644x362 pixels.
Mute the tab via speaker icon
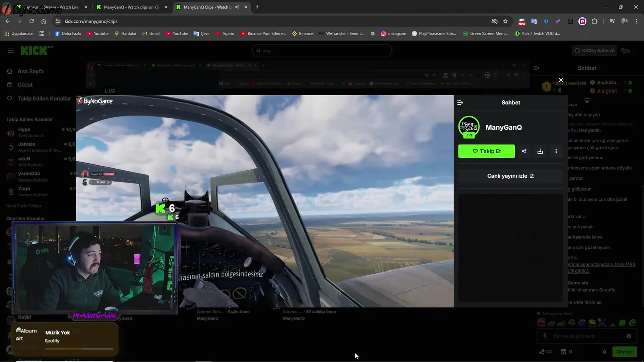pos(237,7)
